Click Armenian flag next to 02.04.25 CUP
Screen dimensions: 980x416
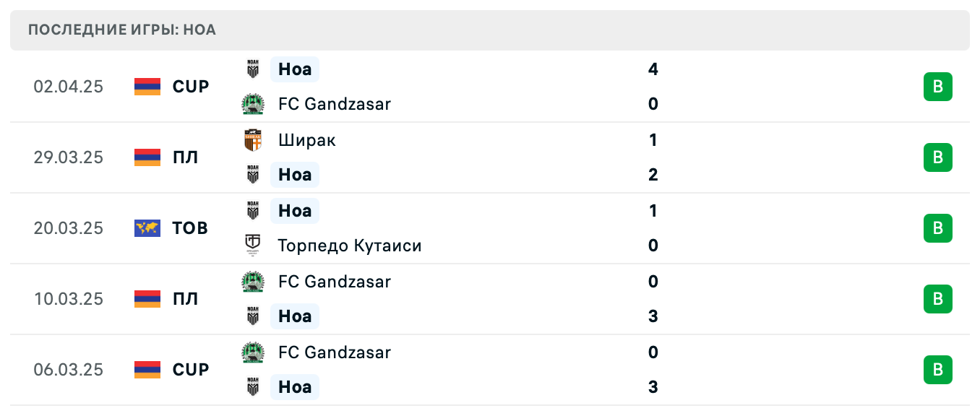tap(147, 87)
